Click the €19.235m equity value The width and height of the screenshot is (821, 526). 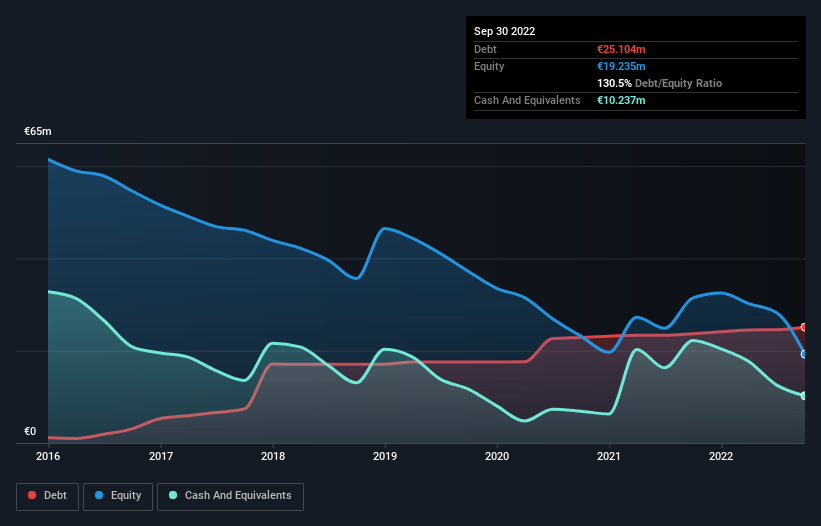coord(621,66)
